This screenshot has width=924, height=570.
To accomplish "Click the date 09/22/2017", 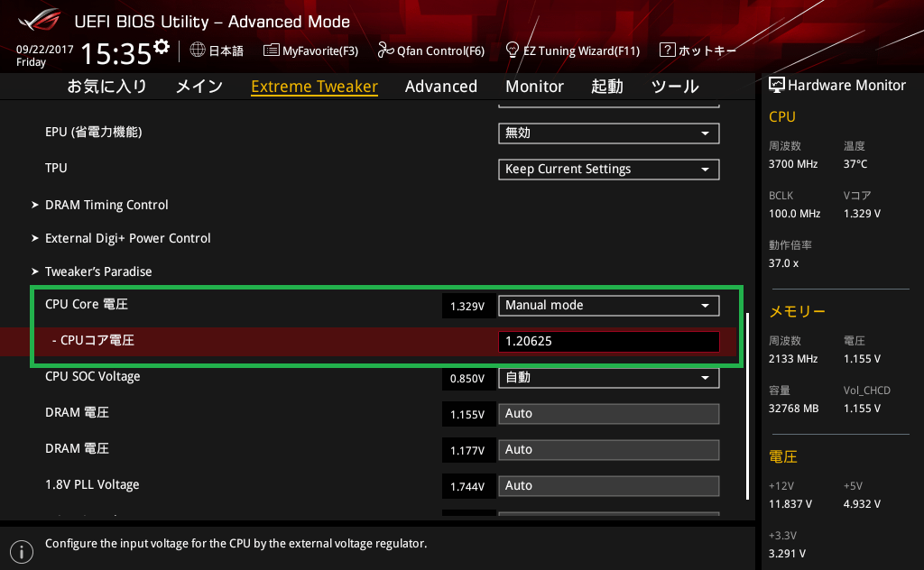I will coord(45,50).
